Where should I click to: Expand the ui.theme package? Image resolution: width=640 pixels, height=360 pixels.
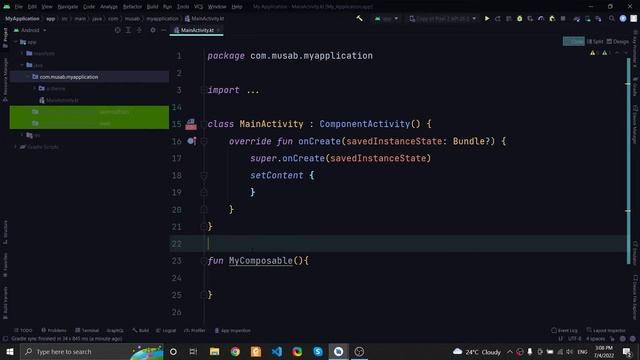(35, 88)
